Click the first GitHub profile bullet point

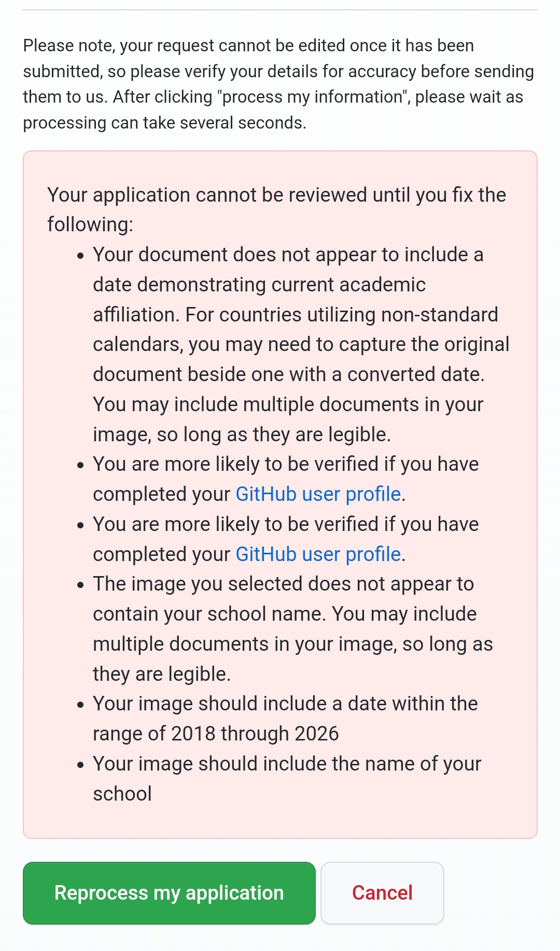[286, 478]
